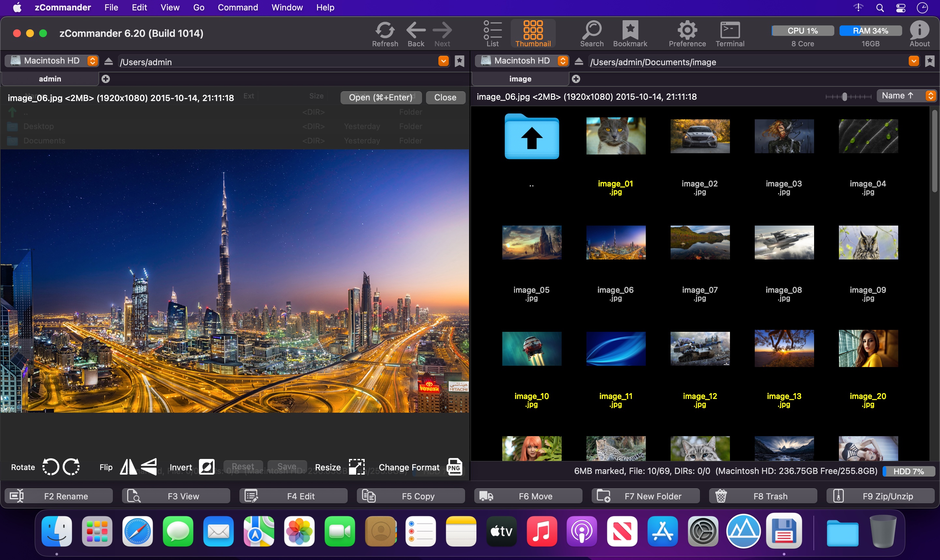Toggle Thumbnail view mode
The width and height of the screenshot is (940, 560).
click(533, 34)
